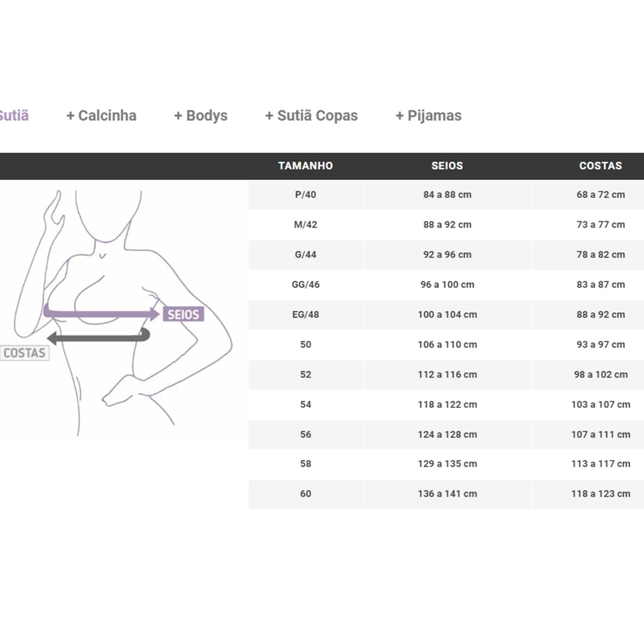
Task: Click the COSTAS column header
Action: coord(601,166)
